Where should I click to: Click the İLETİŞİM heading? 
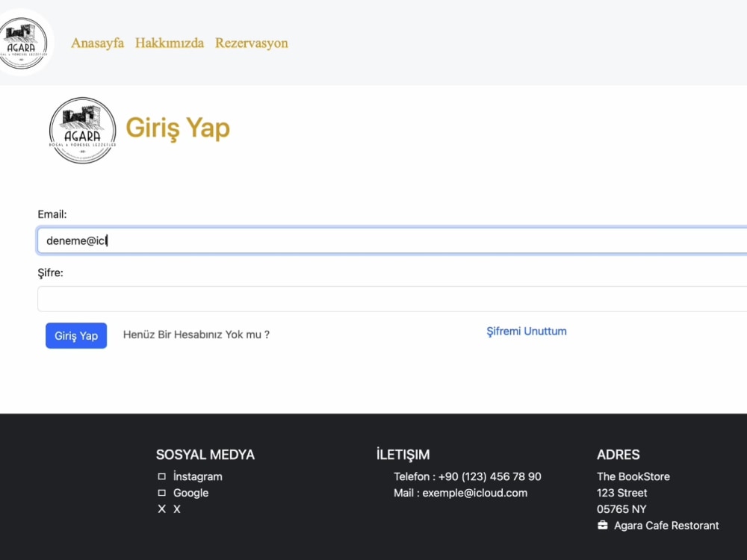pos(403,455)
